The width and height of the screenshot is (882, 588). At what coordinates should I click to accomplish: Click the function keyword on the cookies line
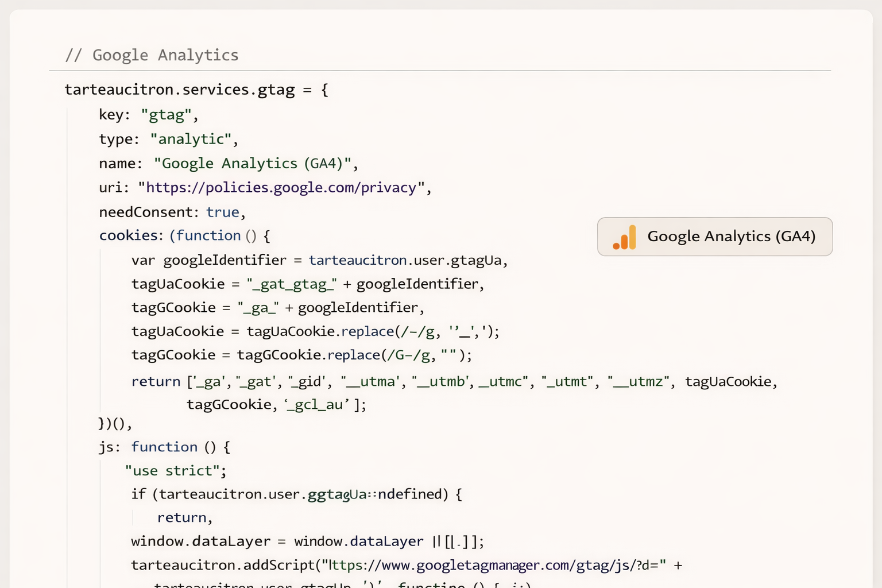(x=208, y=235)
